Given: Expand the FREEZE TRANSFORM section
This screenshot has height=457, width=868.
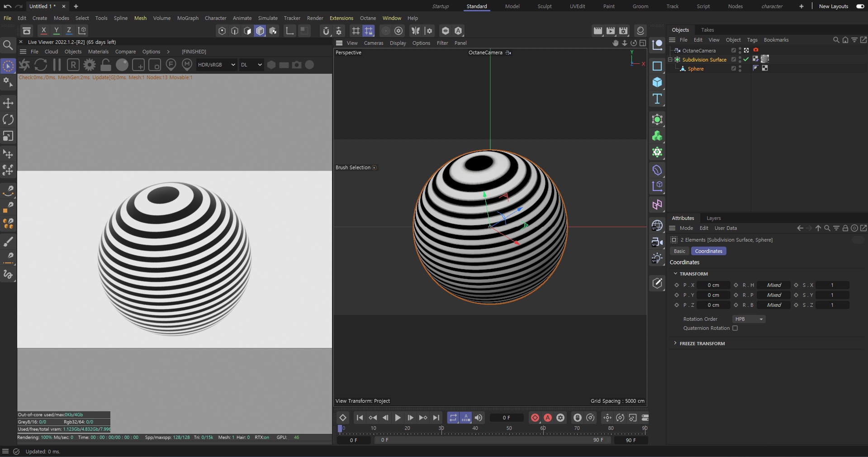Looking at the screenshot, I should tap(676, 343).
